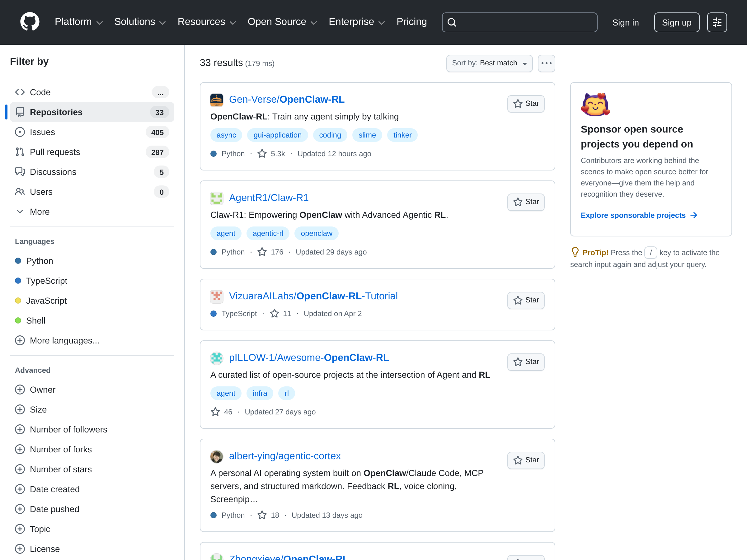Click the 5.3k stargazers count
Screen dimensions: 747x560
pos(271,154)
